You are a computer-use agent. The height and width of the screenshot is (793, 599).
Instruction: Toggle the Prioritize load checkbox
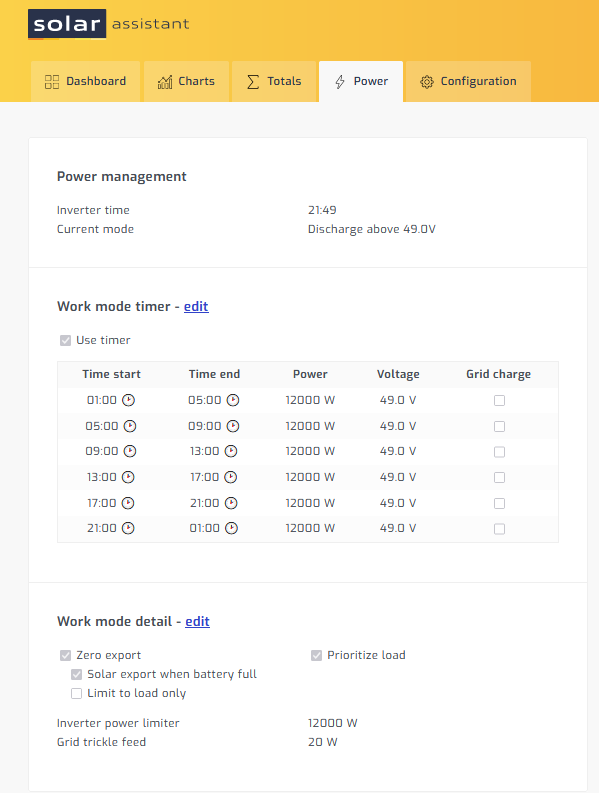coord(316,655)
